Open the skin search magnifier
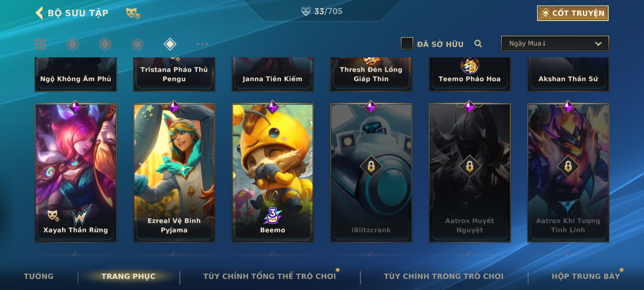This screenshot has width=644, height=290. click(478, 44)
